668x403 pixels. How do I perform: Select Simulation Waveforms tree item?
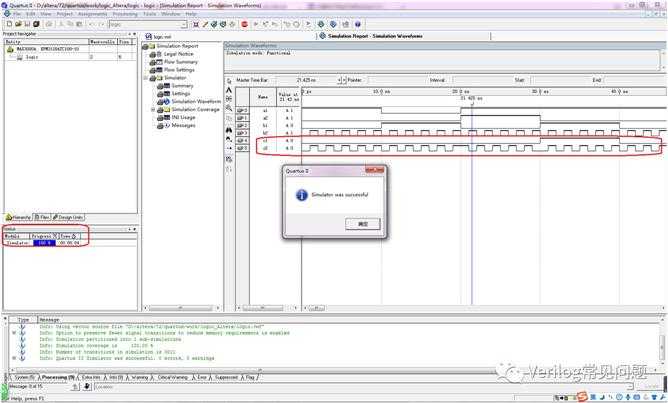point(196,101)
